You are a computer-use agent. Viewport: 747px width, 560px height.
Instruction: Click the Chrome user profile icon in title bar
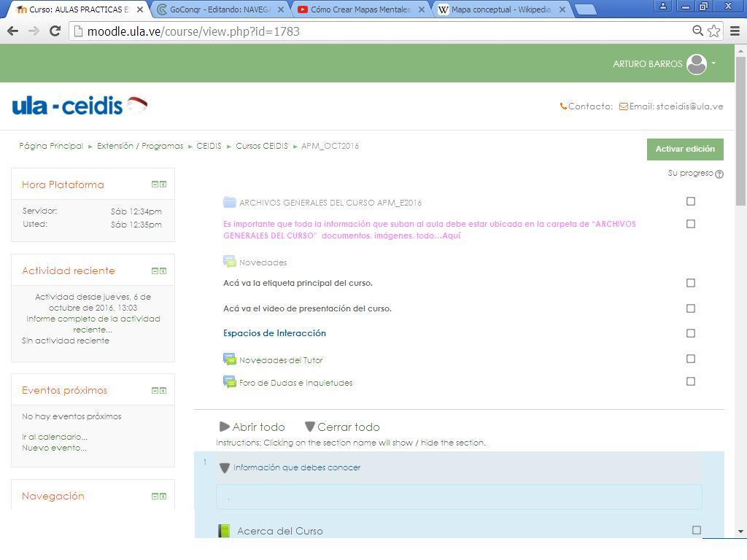click(x=662, y=6)
